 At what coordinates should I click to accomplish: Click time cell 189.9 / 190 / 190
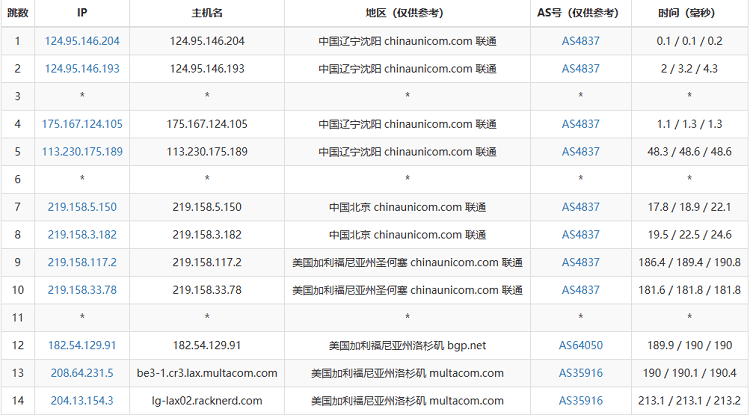click(690, 345)
